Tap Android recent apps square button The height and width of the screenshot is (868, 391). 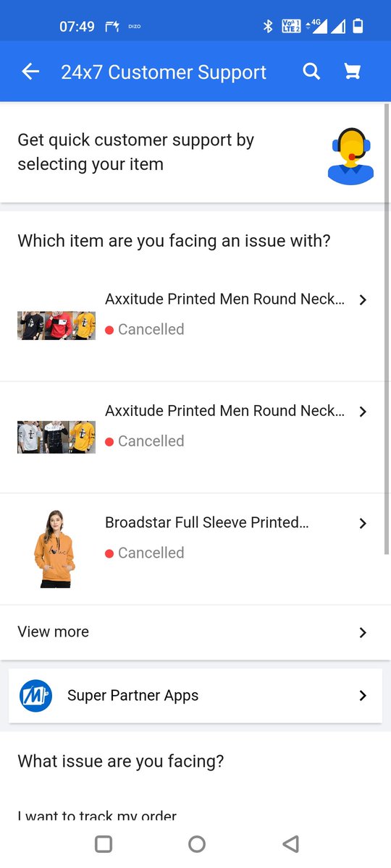click(x=104, y=843)
